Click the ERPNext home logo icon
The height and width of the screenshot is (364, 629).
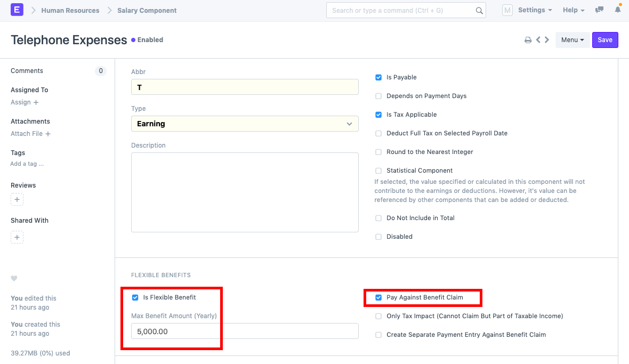17,10
